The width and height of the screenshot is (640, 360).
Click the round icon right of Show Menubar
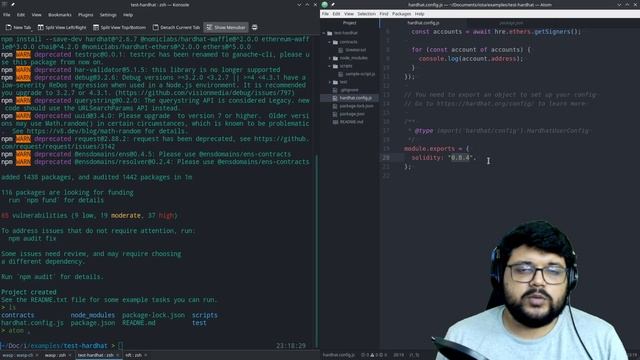255,27
